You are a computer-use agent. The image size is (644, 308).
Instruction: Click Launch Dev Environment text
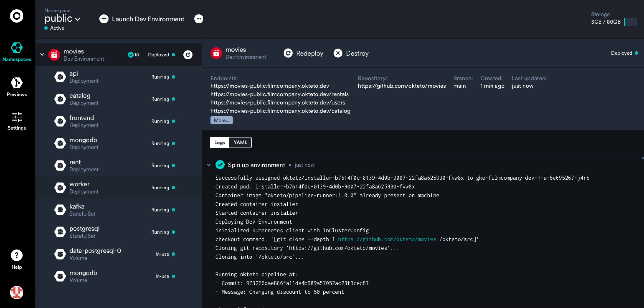click(x=148, y=19)
